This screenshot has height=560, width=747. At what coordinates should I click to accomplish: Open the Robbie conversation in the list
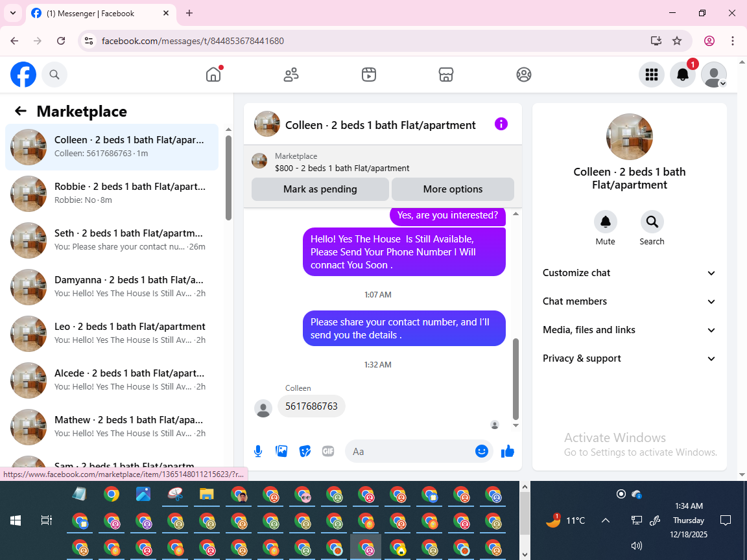pyautogui.click(x=112, y=194)
